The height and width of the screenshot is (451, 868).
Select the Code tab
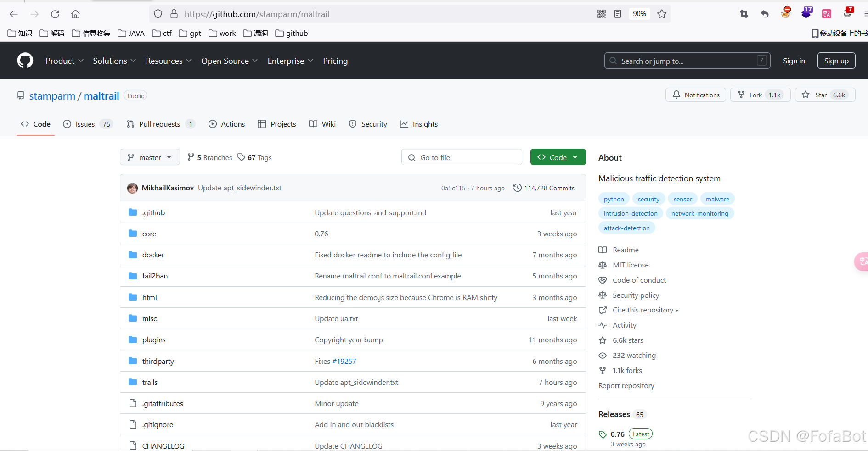click(35, 124)
